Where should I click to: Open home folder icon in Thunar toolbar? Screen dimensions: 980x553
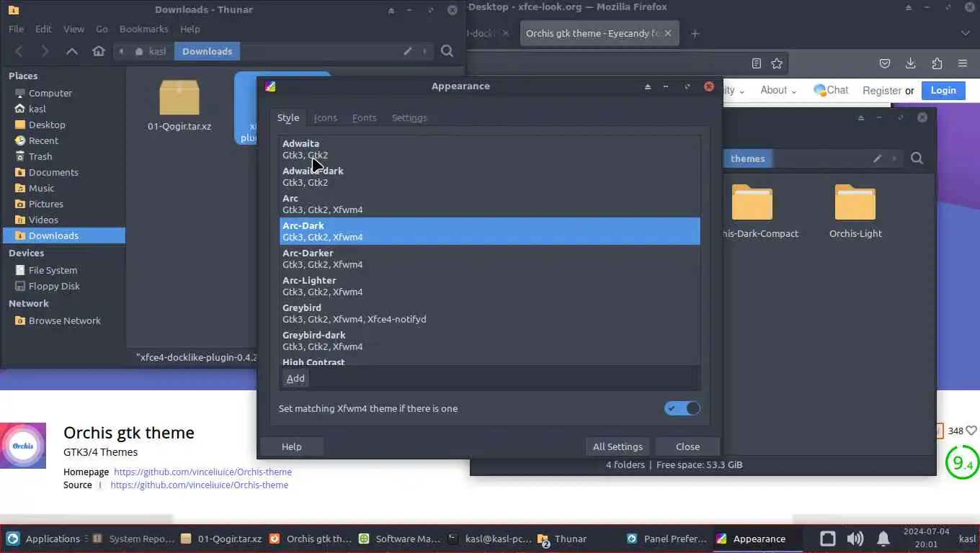point(99,51)
